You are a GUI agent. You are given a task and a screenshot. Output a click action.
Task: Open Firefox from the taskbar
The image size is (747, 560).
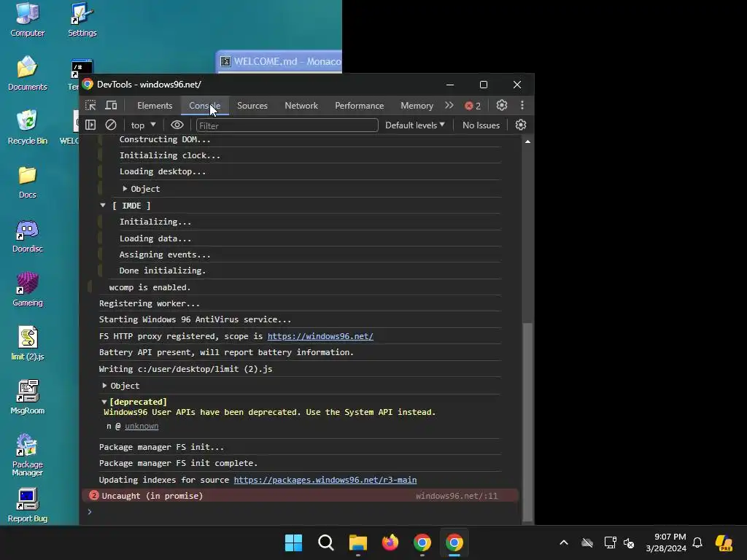pyautogui.click(x=390, y=542)
